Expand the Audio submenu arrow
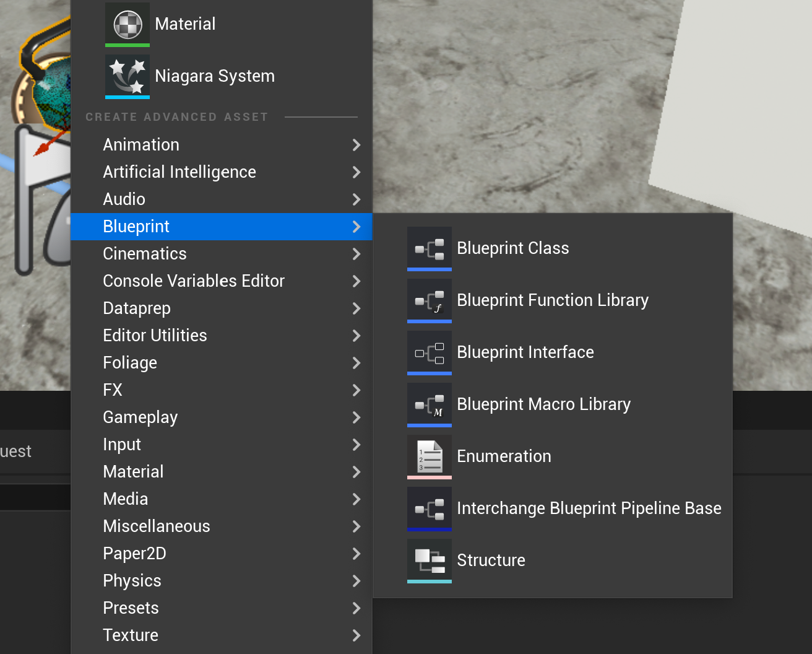 pyautogui.click(x=356, y=199)
